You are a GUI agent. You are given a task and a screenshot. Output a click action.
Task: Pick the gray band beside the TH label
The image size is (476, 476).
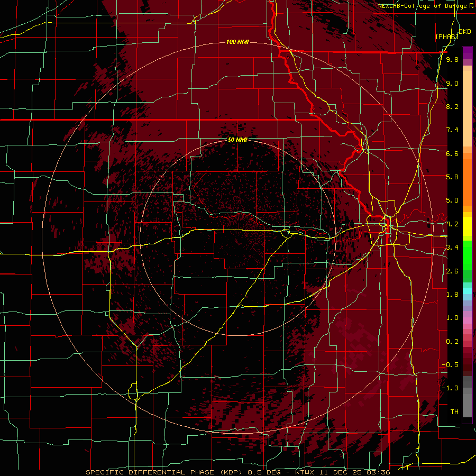pyautogui.click(x=467, y=407)
